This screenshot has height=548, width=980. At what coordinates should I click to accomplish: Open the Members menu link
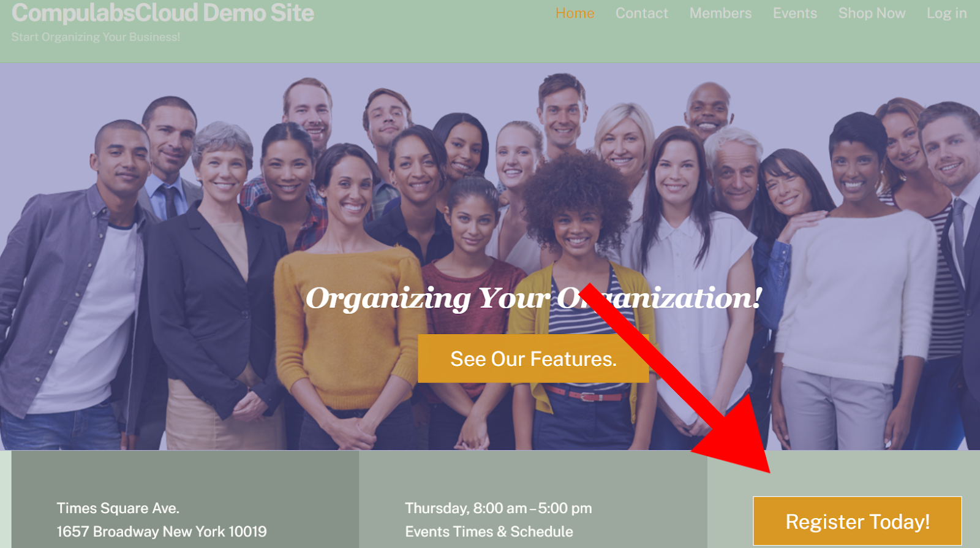point(720,13)
